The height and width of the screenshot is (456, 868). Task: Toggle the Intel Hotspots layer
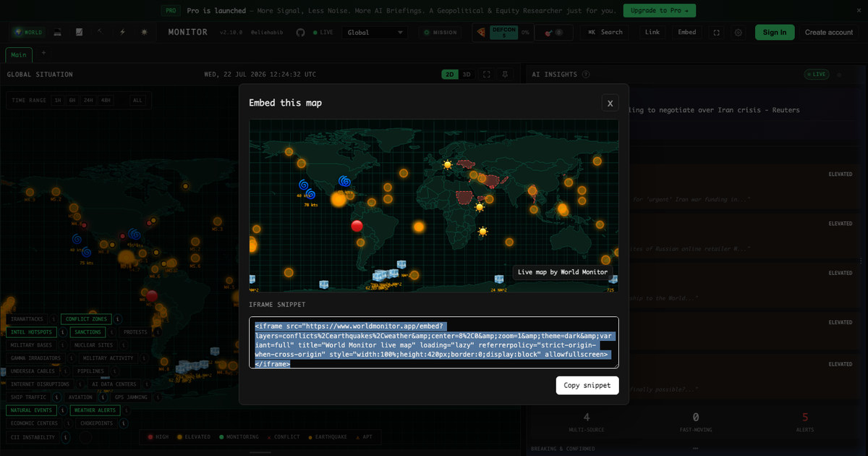click(x=31, y=332)
